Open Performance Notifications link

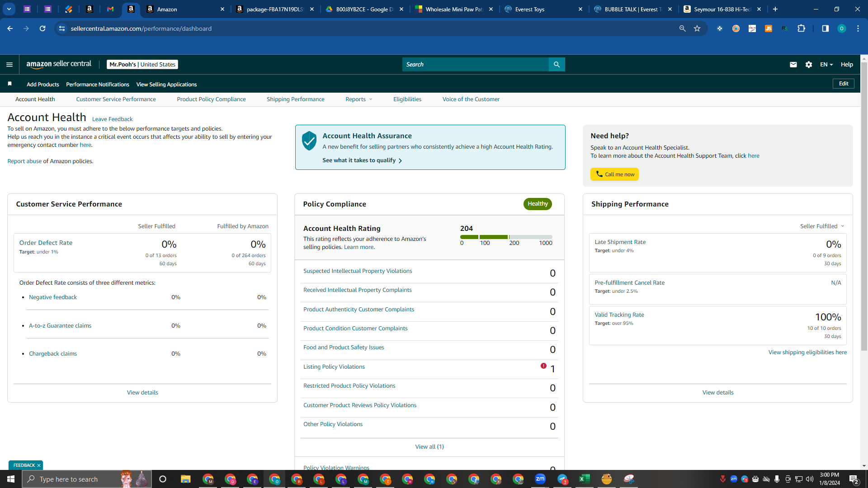(x=98, y=84)
